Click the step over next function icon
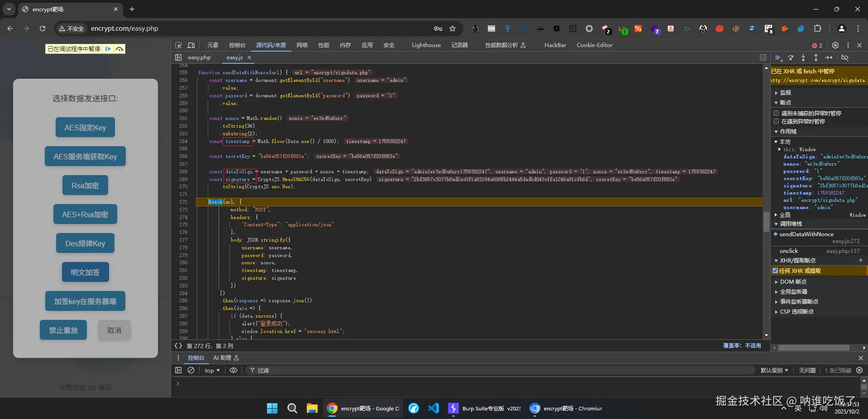868x419 pixels. point(791,58)
